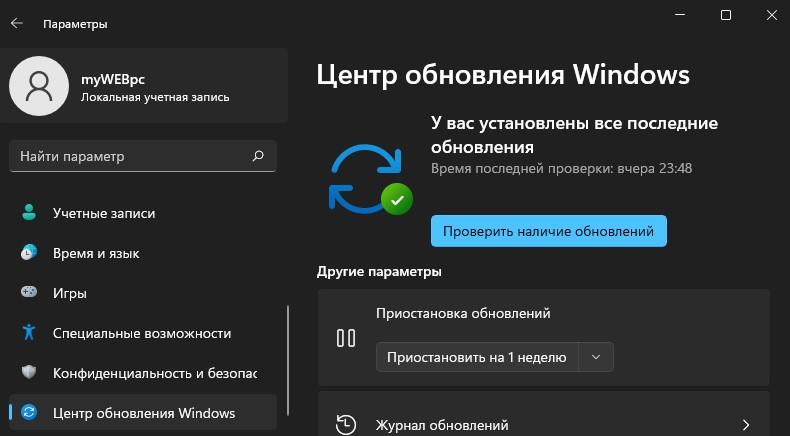This screenshot has width=790, height=436.
Task: Select Центр обновления Windows in the sidebar
Action: 143,412
